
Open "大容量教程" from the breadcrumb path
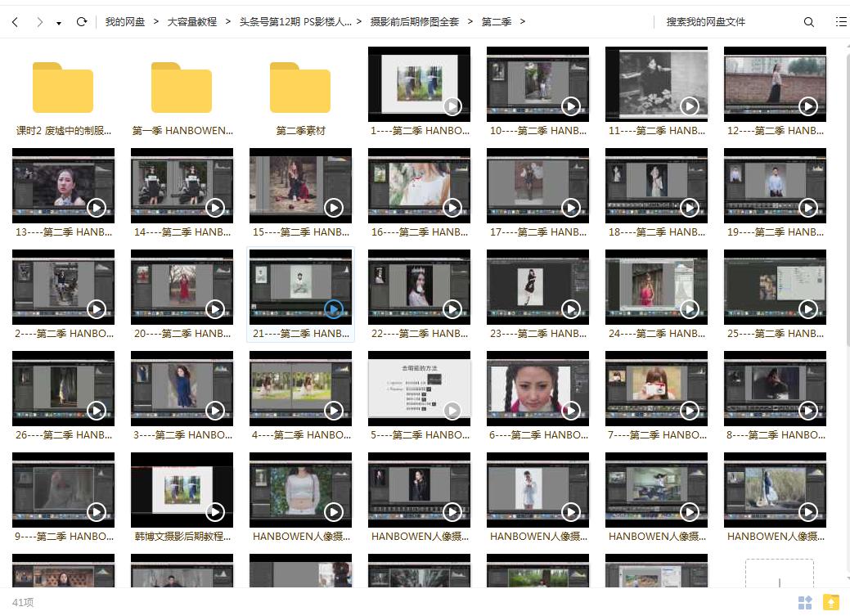coord(191,22)
